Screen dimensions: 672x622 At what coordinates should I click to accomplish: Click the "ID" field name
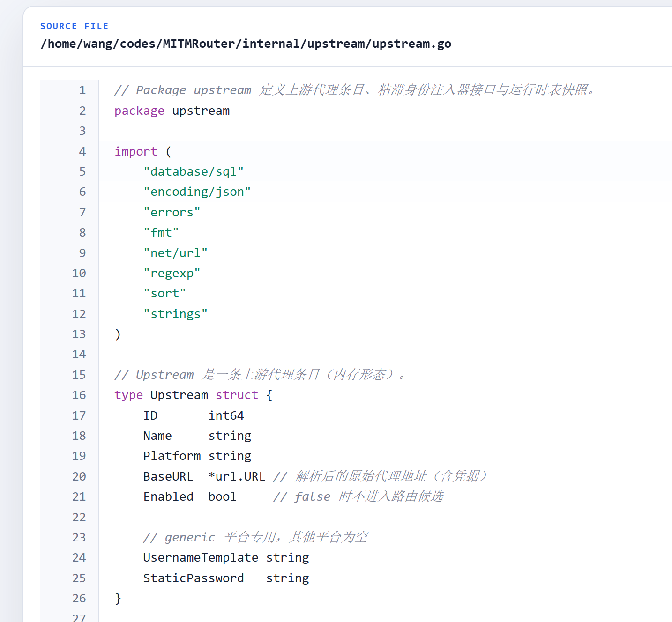[x=150, y=415]
